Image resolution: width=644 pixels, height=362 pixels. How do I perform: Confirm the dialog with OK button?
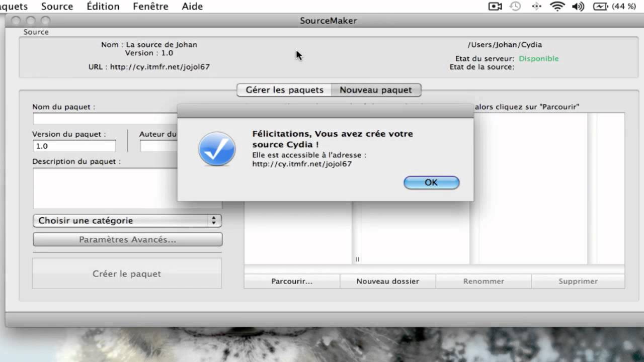tap(431, 183)
